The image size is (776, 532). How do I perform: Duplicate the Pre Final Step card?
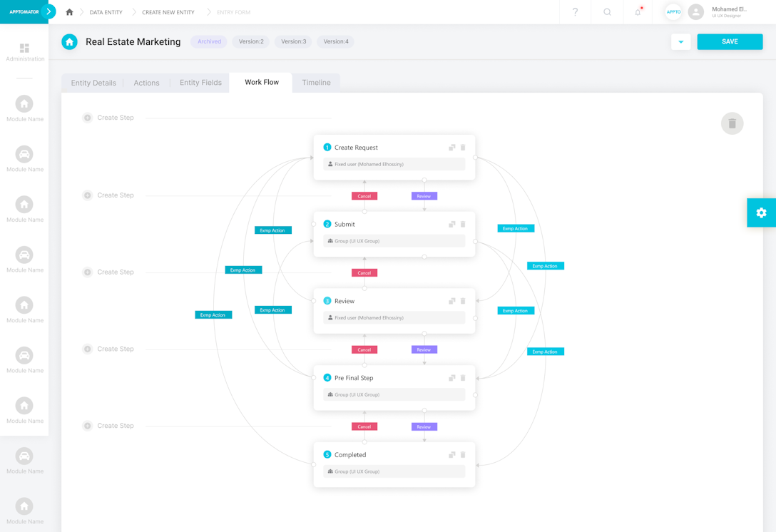(x=451, y=378)
